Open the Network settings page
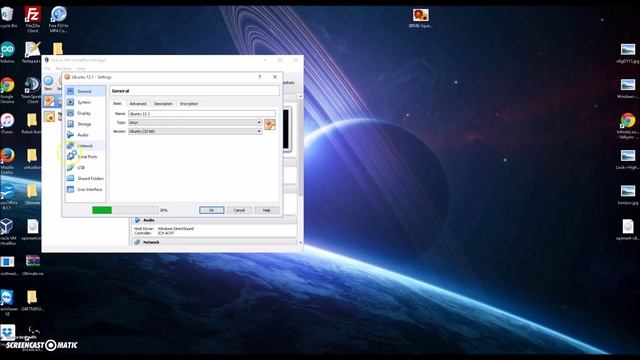640x360 pixels. [x=85, y=146]
